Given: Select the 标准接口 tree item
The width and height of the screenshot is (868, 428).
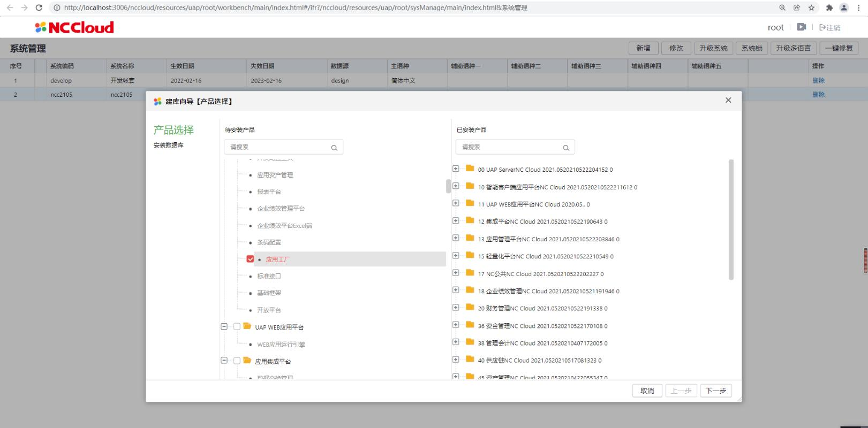Looking at the screenshot, I should 269,276.
